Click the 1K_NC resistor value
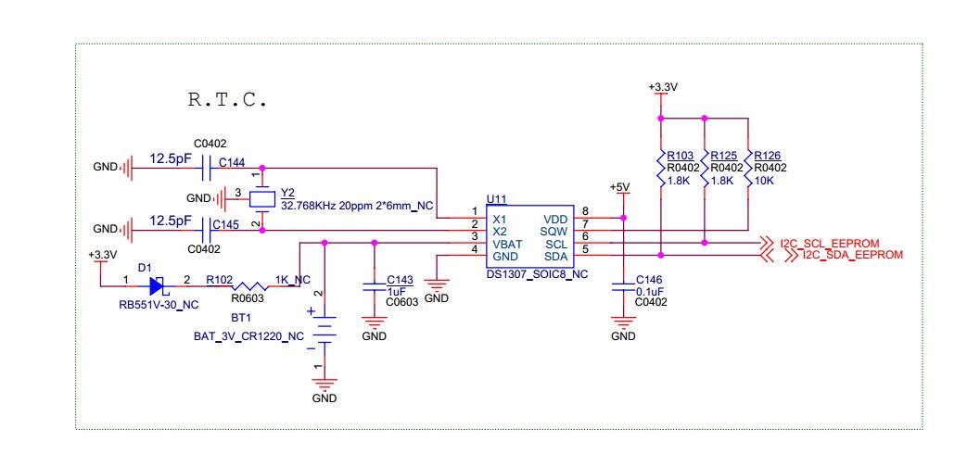Viewport: 980px width, 467px height. click(292, 279)
